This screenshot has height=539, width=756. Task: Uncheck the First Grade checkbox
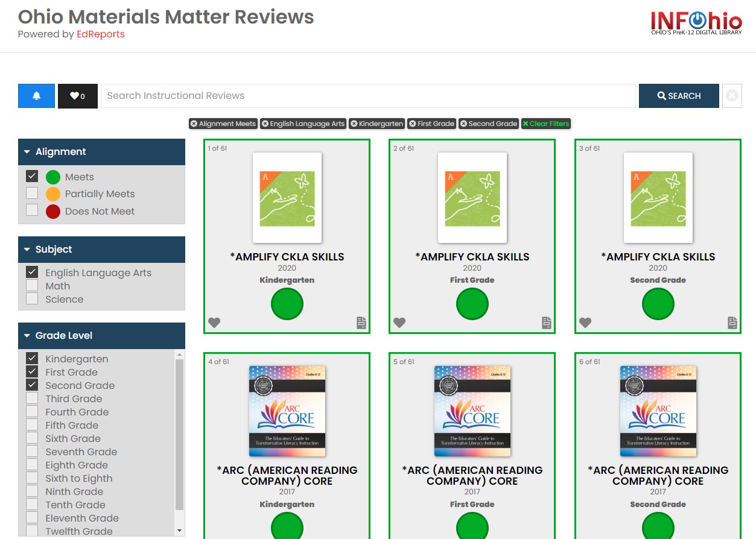[32, 371]
